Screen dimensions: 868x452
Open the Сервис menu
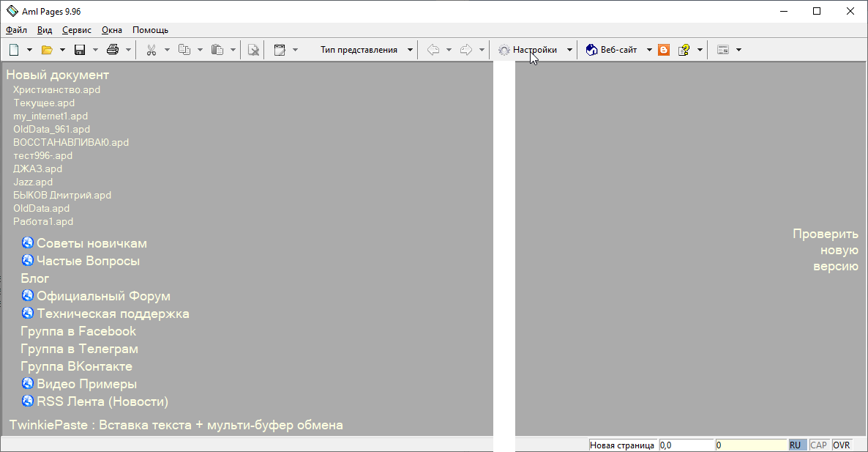pyautogui.click(x=77, y=30)
